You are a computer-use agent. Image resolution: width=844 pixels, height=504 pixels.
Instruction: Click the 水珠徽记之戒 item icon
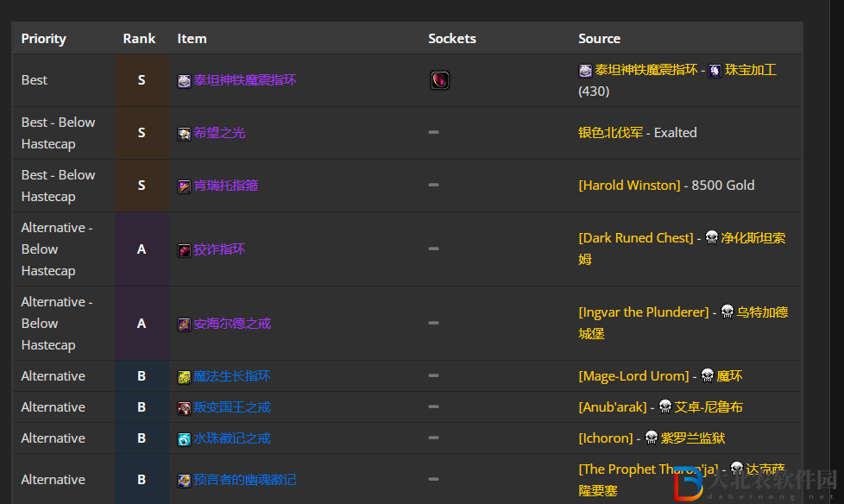pos(184,438)
